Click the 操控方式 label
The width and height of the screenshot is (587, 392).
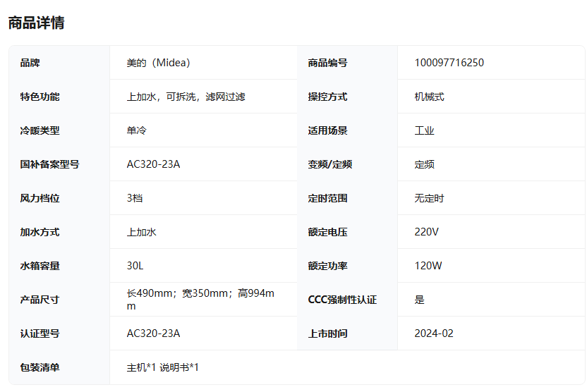327,97
